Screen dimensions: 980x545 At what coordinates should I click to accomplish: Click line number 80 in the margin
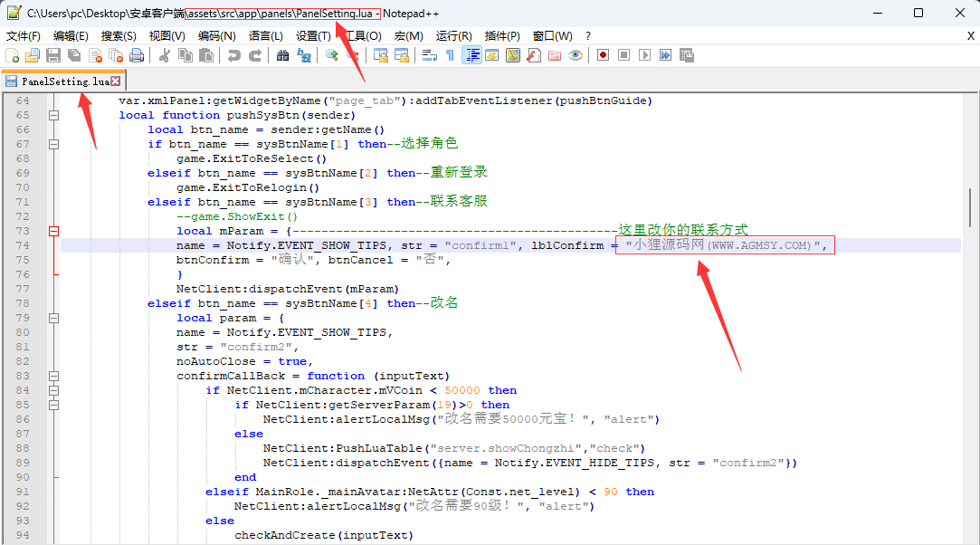[23, 332]
